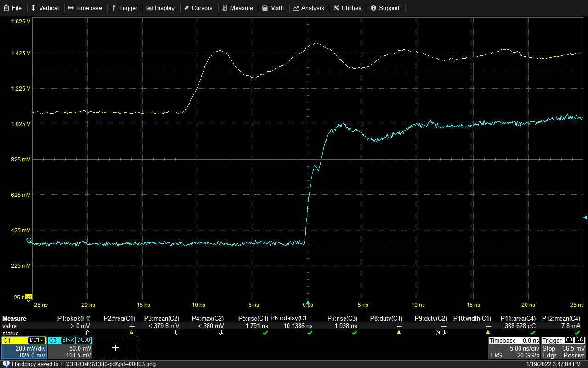Click the green check status under P5
Viewport: 588px width, 368px height.
(x=265, y=333)
